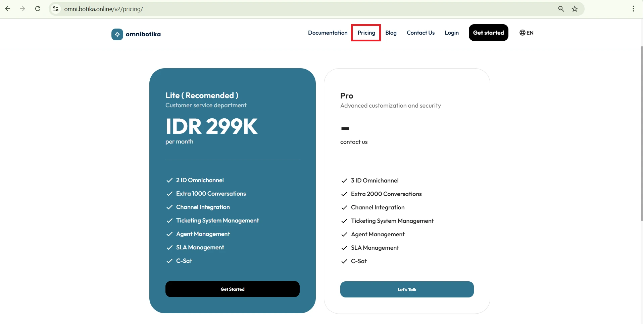This screenshot has height=324, width=644.
Task: Click the browser forward arrow
Action: click(23, 9)
